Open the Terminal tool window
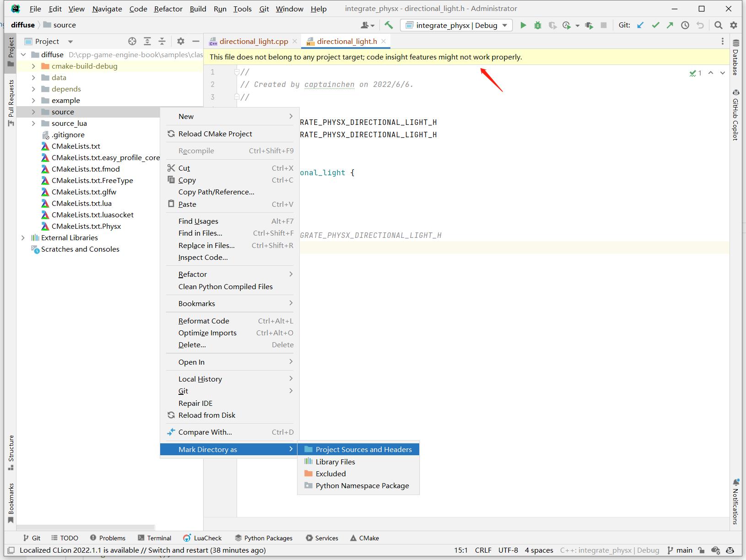The height and width of the screenshot is (560, 746). pos(154,538)
